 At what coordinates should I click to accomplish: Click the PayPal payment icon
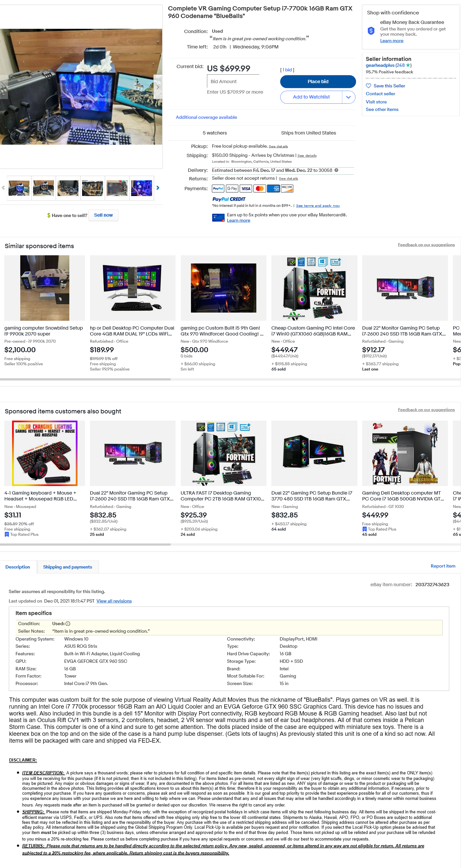coord(218,189)
